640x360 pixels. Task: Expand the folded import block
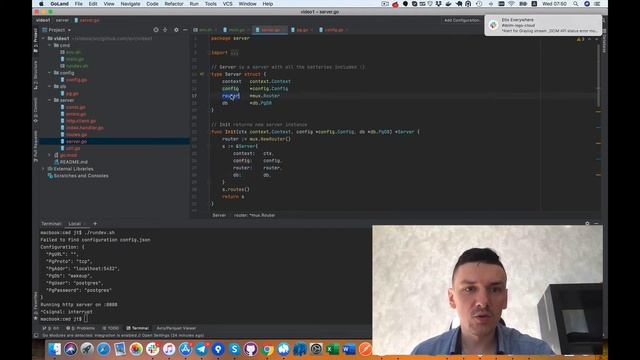pos(234,53)
